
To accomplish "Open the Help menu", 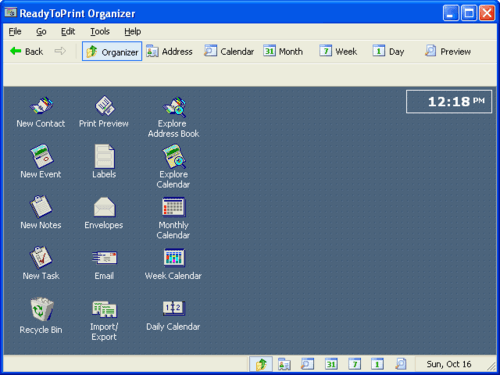I will point(133,32).
